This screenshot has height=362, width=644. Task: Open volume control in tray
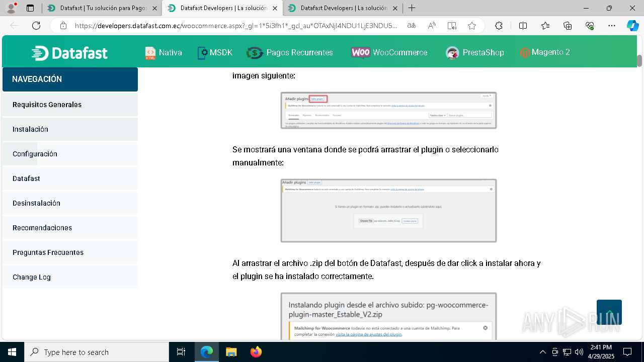click(579, 352)
